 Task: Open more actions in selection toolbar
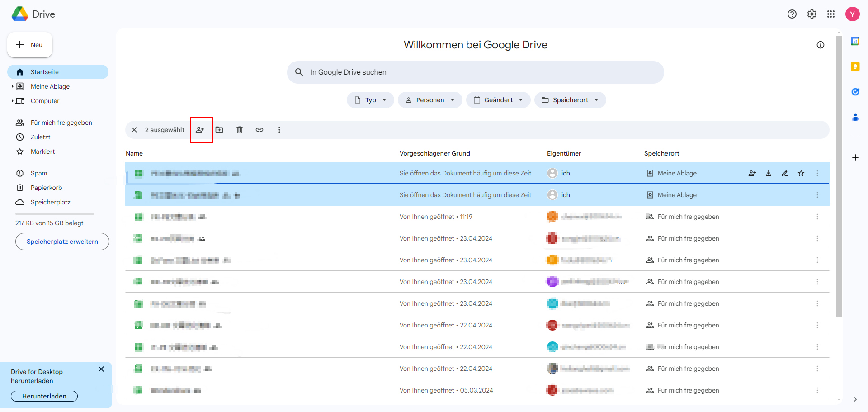(279, 130)
